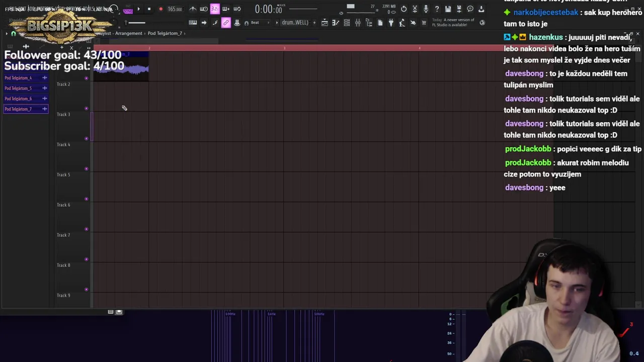
Task: Click the render/export audio icon
Action: pyautogui.click(x=459, y=9)
